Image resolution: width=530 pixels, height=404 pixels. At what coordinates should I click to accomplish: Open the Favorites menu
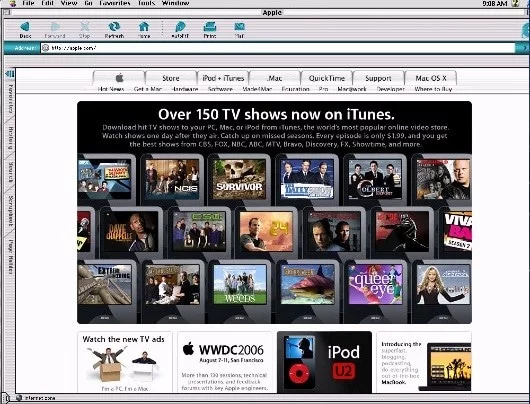point(115,3)
